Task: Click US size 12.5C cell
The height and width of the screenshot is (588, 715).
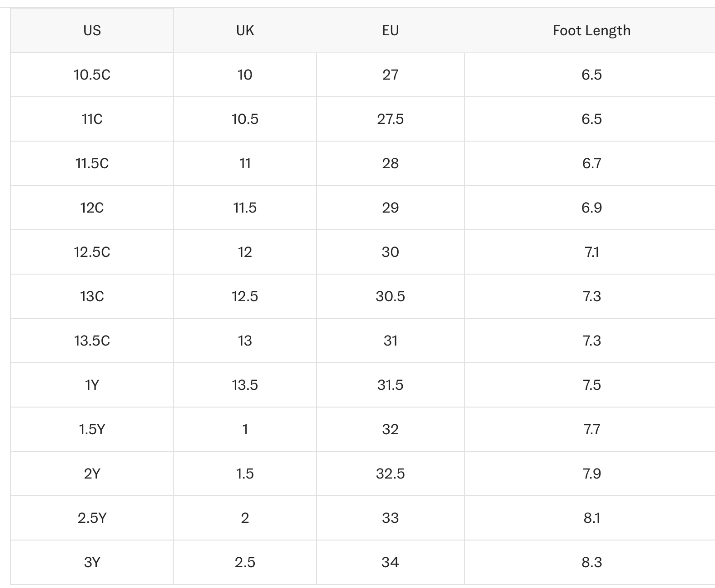Action: 92,252
